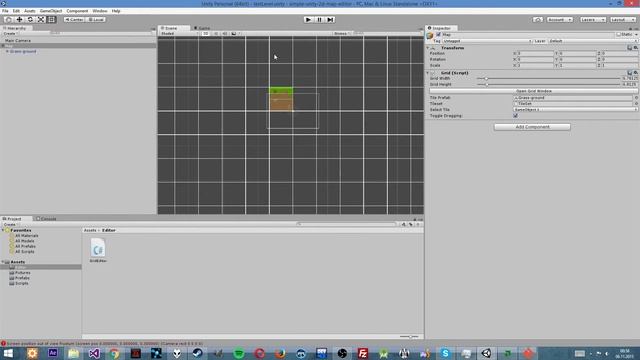Select Main Camera in the Hierarchy

coord(18,40)
